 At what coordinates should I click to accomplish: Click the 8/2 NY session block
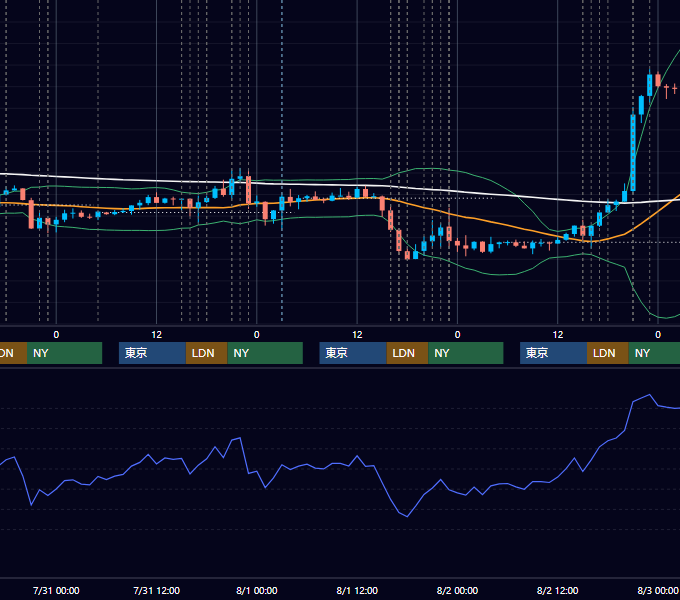point(654,353)
